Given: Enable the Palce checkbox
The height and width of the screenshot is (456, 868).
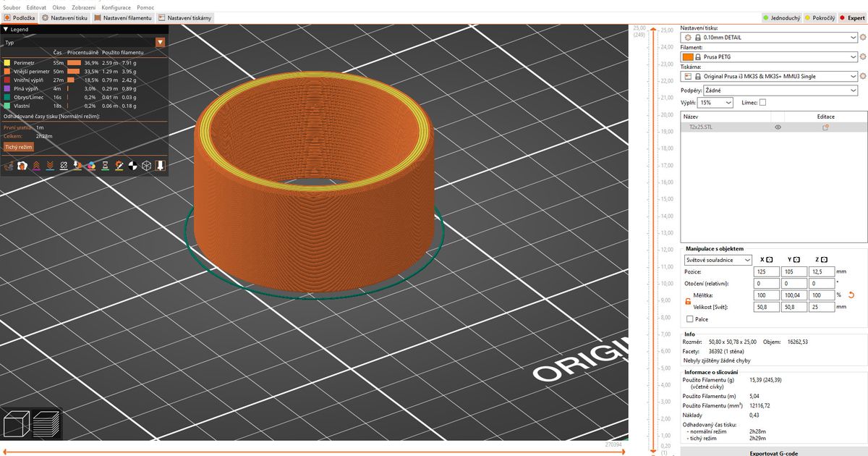Looking at the screenshot, I should [689, 319].
